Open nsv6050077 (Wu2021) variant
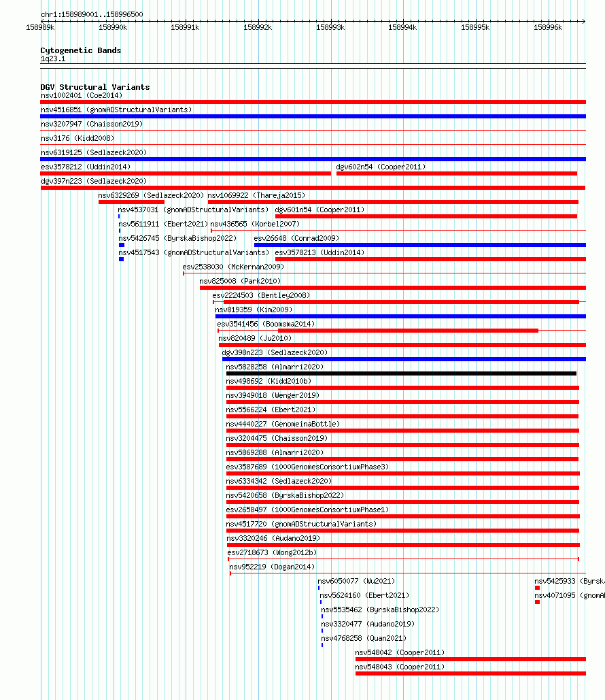 click(x=356, y=581)
